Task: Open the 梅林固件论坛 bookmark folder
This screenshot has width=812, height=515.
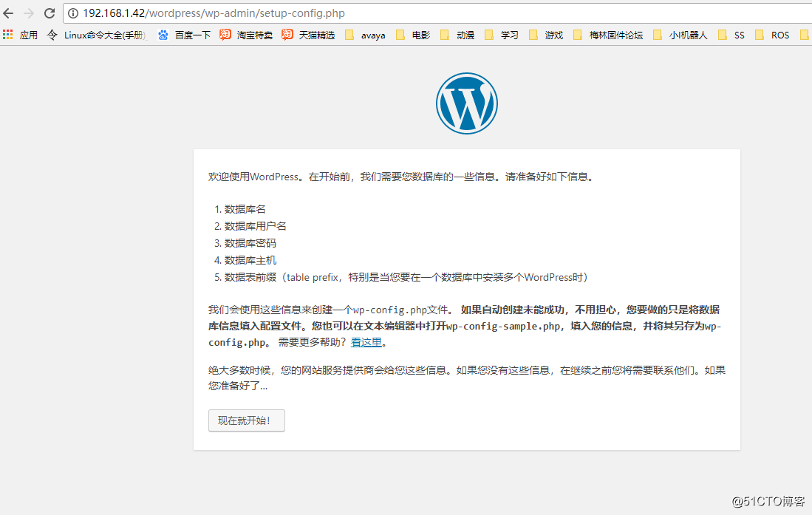Action: [608, 35]
